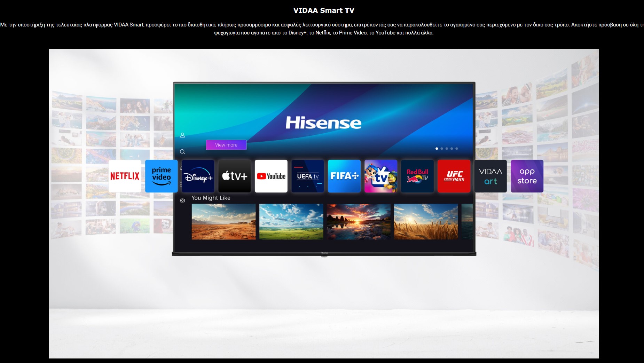The height and width of the screenshot is (363, 644).
Task: Open the app store tile
Action: [x=527, y=176]
